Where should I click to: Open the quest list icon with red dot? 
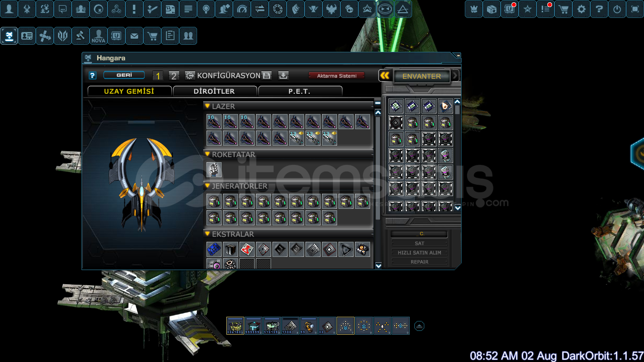545,9
